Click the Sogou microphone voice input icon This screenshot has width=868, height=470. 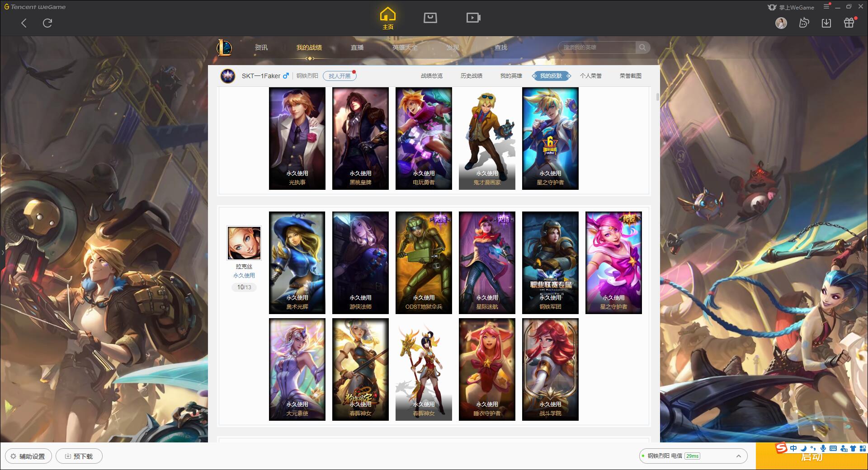(x=823, y=448)
